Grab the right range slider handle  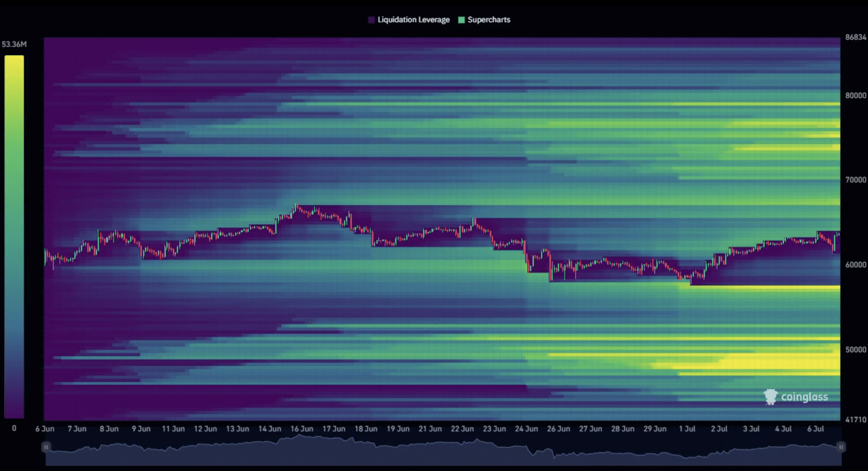coord(841,447)
